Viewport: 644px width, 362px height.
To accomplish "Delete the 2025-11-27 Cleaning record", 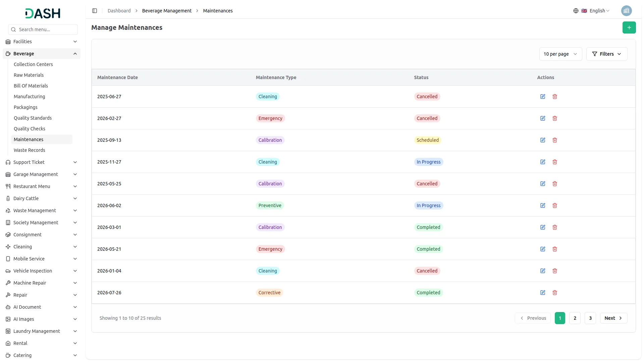I will (555, 162).
